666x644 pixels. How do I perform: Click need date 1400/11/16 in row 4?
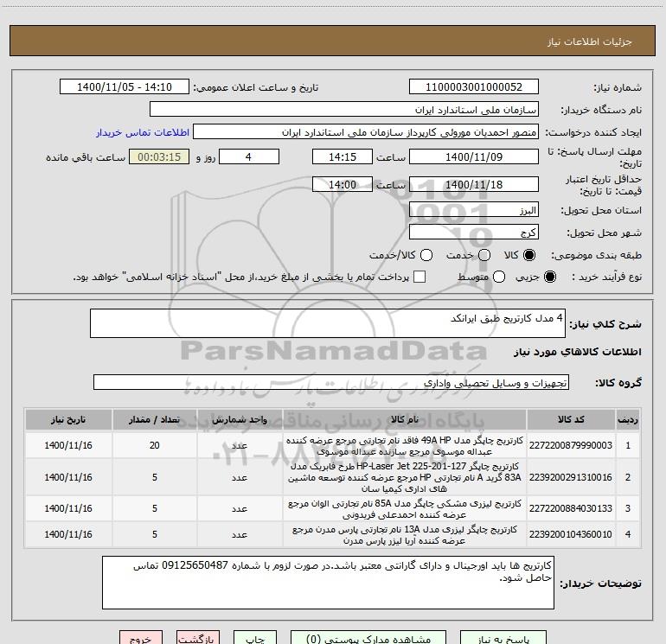(x=68, y=534)
